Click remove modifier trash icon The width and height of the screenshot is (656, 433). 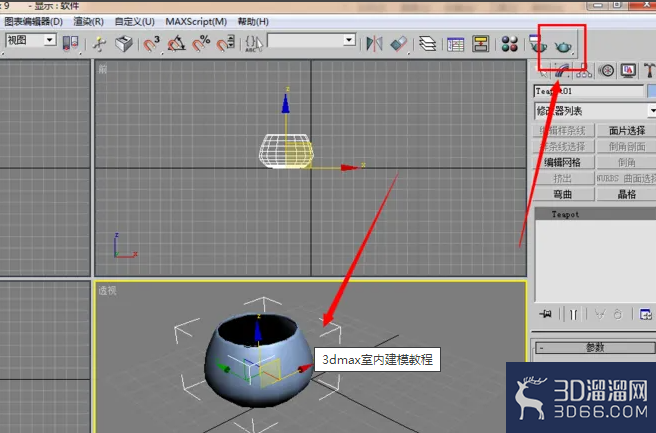point(618,314)
